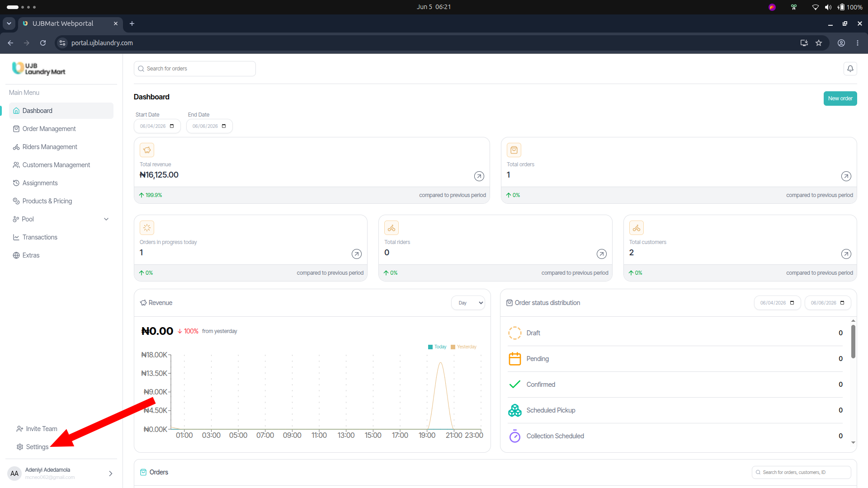This screenshot has width=868, height=488.
Task: Click the UJB Laundry Mart logo
Action: (39, 69)
